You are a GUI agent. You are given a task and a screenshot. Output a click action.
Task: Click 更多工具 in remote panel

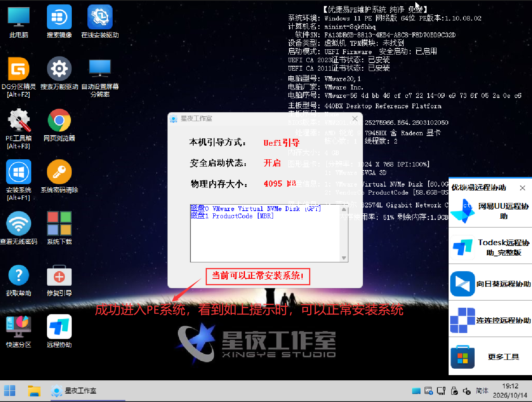(x=490, y=357)
